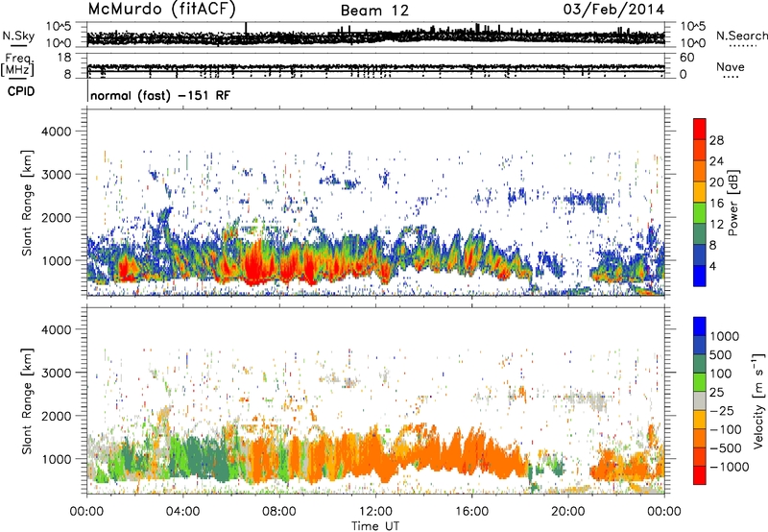Click the '16' power scale value
The width and height of the screenshot is (768, 532).
click(x=716, y=204)
